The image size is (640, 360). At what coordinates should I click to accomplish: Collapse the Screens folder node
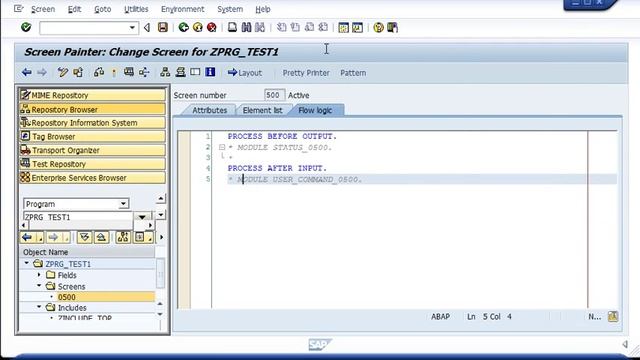39,286
